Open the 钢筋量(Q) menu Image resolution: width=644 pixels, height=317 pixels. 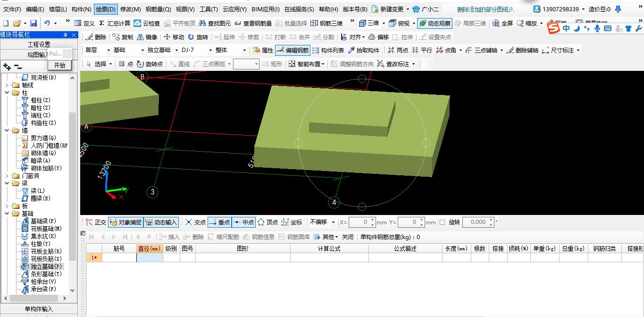pyautogui.click(x=158, y=9)
